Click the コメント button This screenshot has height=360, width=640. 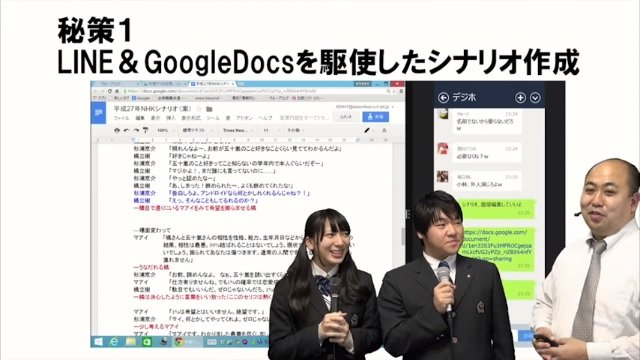pos(346,117)
